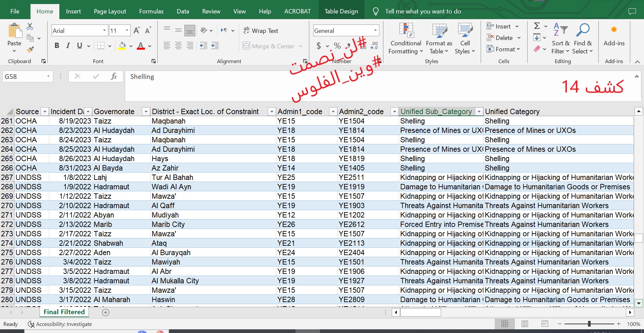Click the Format Painter brush icon
Image resolution: width=644 pixels, height=333 pixels.
30,50
